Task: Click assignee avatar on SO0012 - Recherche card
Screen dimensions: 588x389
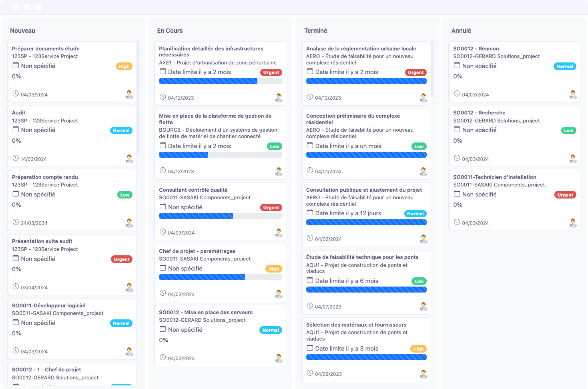Action: coord(573,159)
